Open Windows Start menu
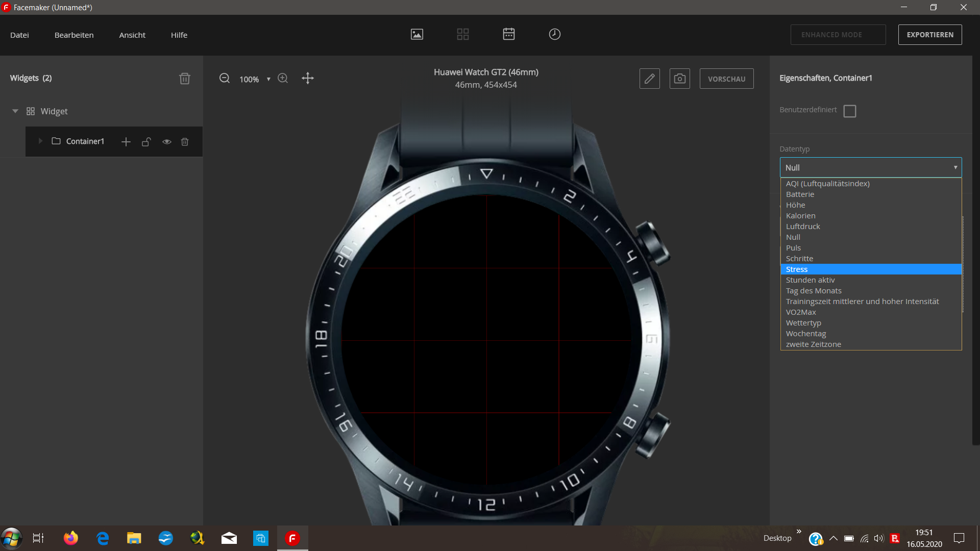Image resolution: width=980 pixels, height=551 pixels. [x=11, y=538]
